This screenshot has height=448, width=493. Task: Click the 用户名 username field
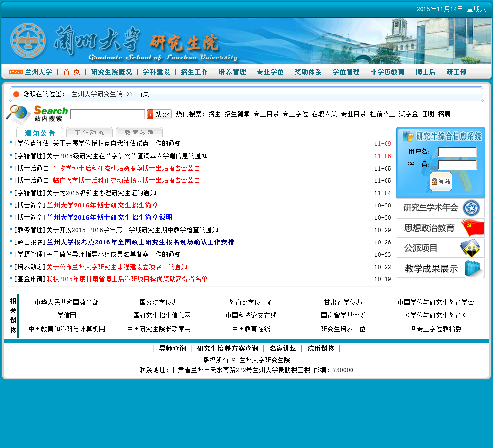tap(458, 151)
